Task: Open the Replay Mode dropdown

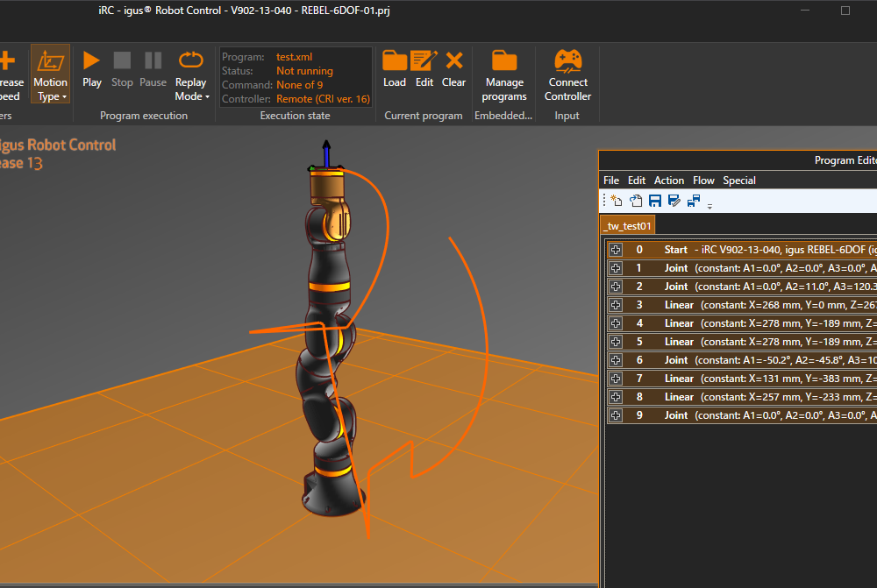Action: pos(190,75)
